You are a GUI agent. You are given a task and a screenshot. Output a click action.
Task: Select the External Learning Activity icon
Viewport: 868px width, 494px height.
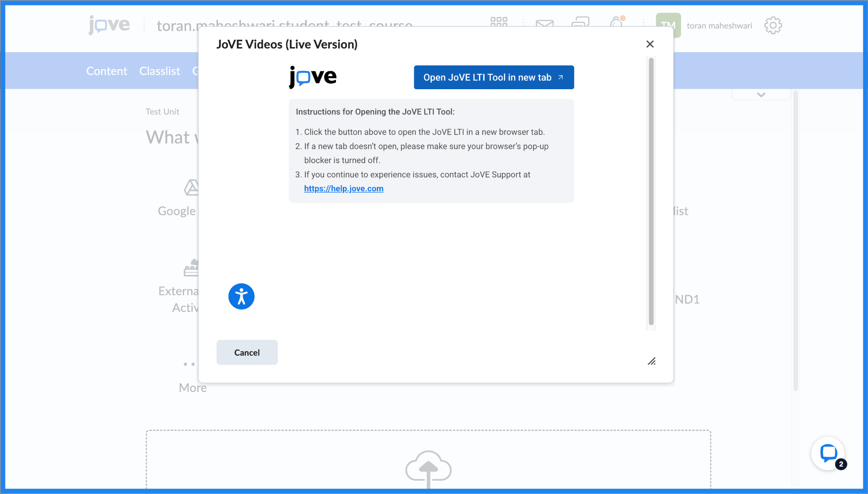coord(191,268)
